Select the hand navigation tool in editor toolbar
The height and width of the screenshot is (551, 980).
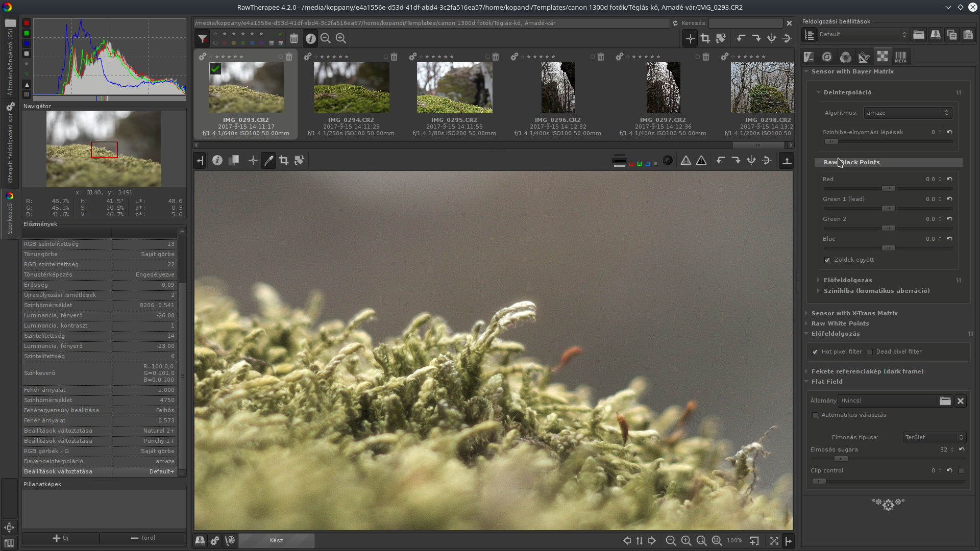click(x=253, y=161)
